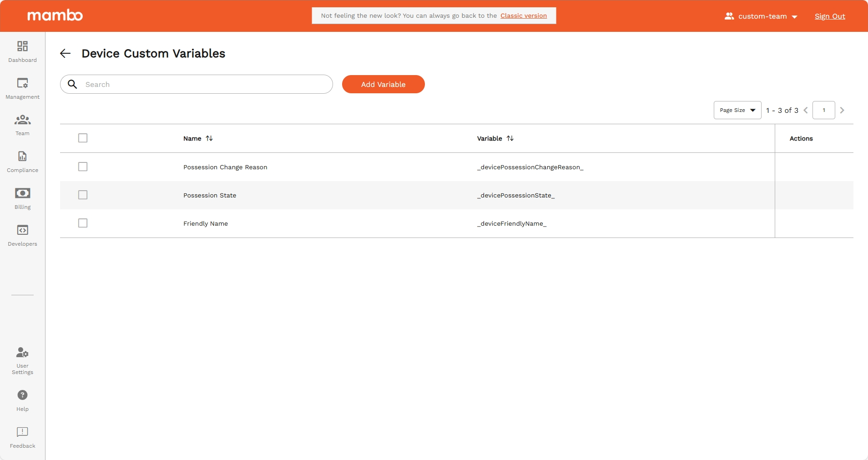Open User Settings
The image size is (868, 460).
(x=22, y=359)
